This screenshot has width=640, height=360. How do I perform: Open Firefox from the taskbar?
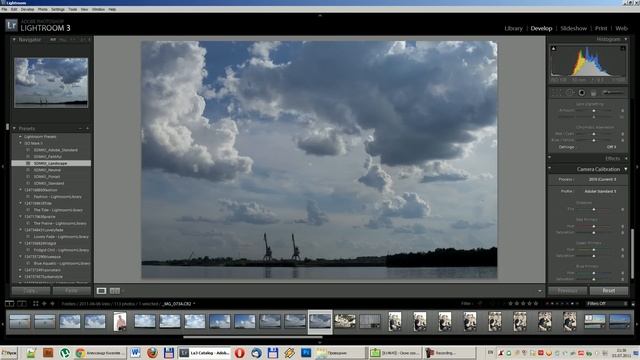[x=152, y=353]
